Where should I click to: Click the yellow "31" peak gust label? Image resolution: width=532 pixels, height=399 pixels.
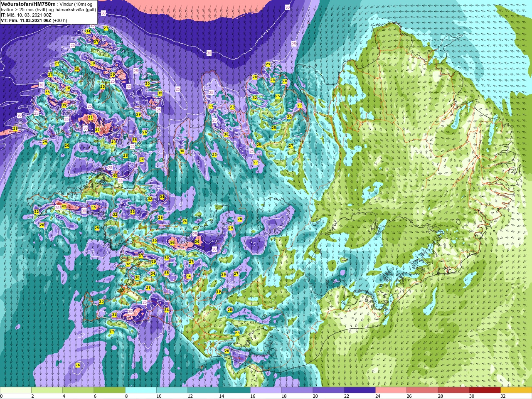click(114, 315)
